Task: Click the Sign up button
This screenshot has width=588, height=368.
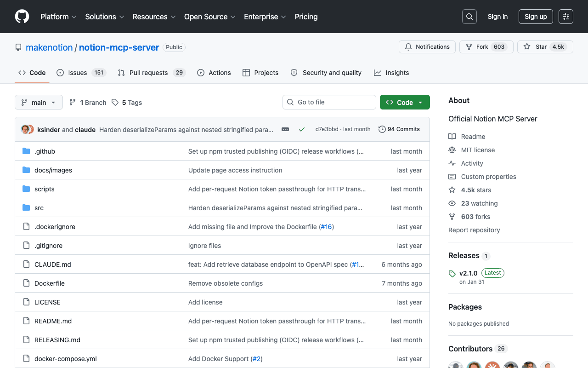Action: (536, 17)
